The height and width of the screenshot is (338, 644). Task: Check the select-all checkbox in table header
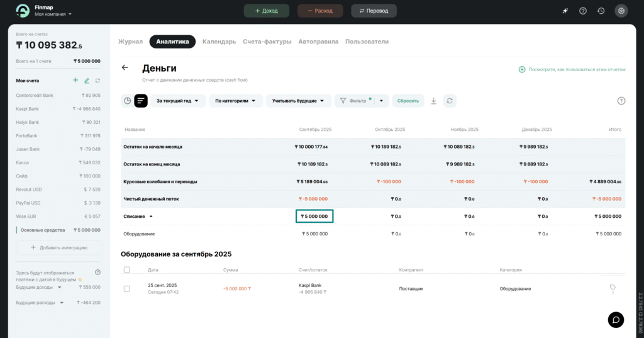tap(127, 269)
